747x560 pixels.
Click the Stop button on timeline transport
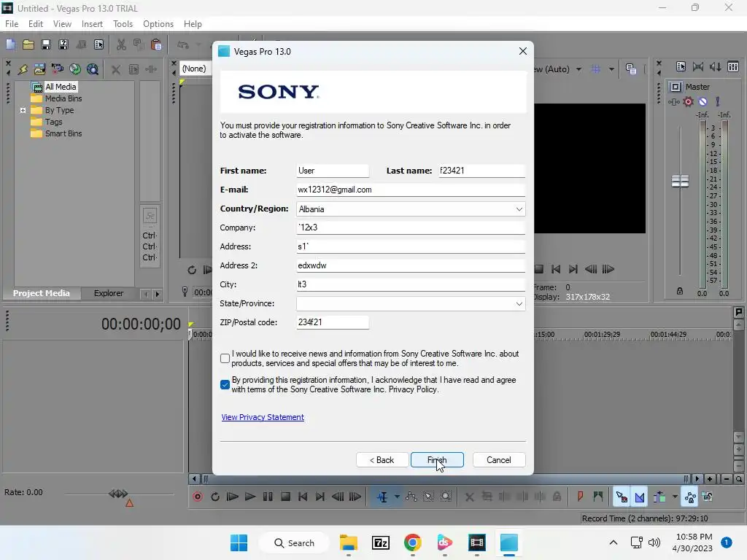point(285,497)
